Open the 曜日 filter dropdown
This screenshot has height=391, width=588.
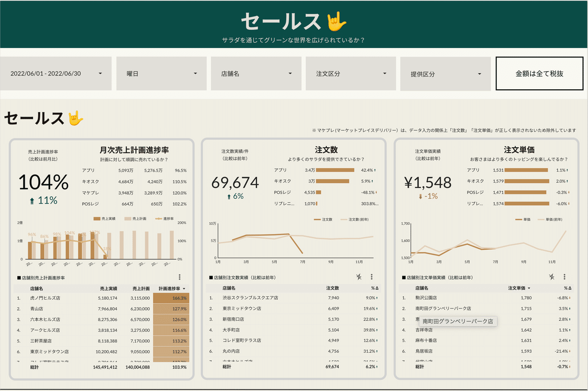(161, 74)
